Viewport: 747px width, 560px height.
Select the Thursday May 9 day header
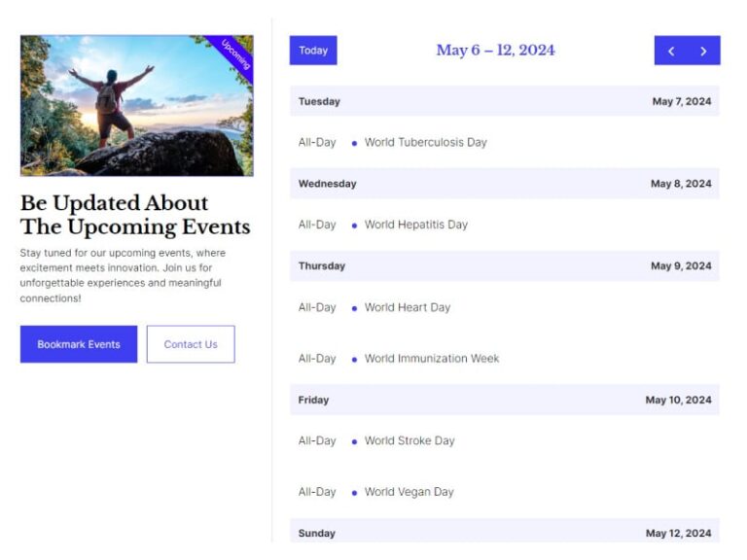(504, 266)
